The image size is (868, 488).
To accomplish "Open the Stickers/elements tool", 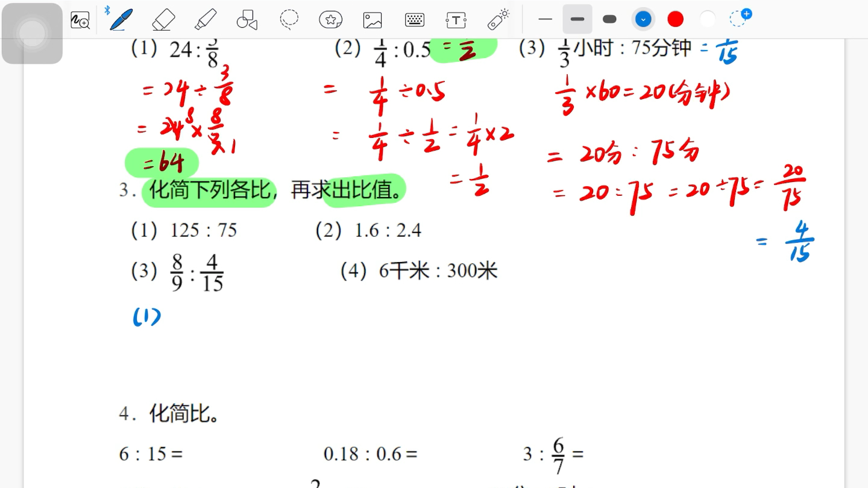I will (330, 20).
